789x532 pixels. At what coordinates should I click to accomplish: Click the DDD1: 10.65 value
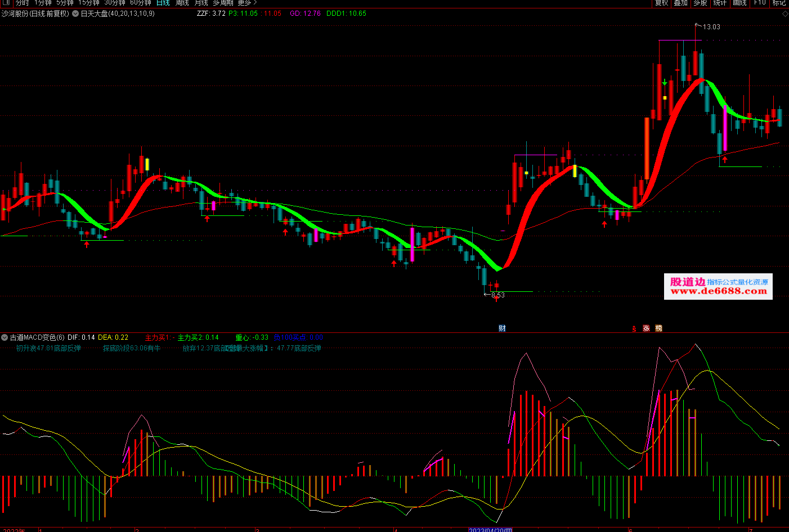(x=346, y=13)
